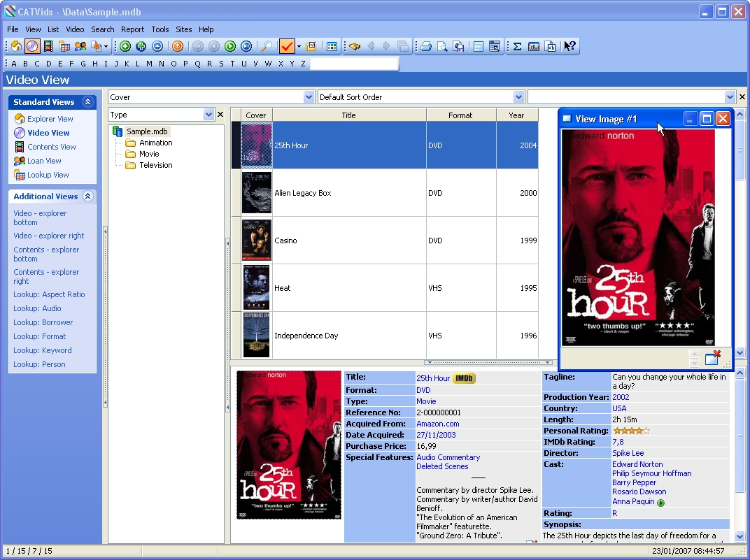Click the What's This help pointer icon
The image size is (750, 560).
[569, 46]
